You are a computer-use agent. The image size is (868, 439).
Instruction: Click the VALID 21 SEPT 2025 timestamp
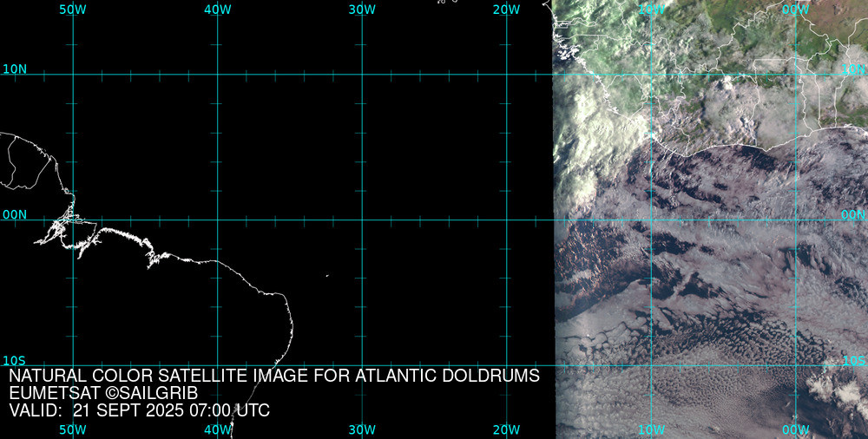[x=139, y=410]
